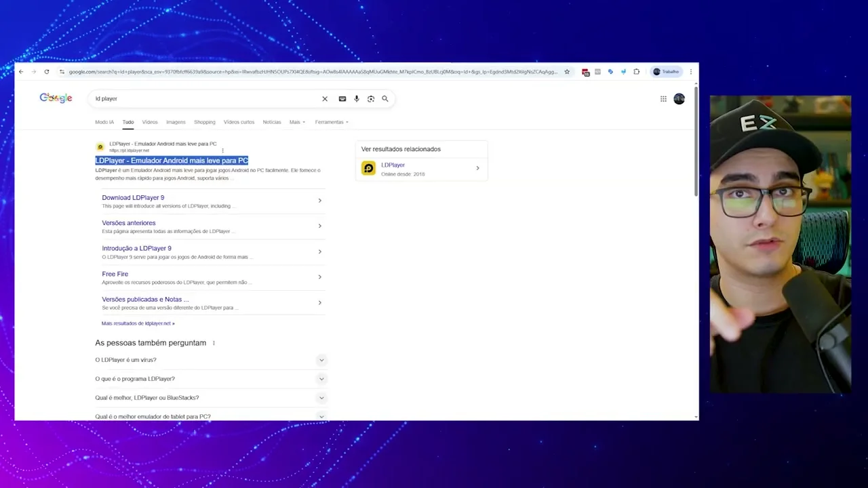Click the blue extension icon in toolbar
The height and width of the screenshot is (488, 868).
610,72
